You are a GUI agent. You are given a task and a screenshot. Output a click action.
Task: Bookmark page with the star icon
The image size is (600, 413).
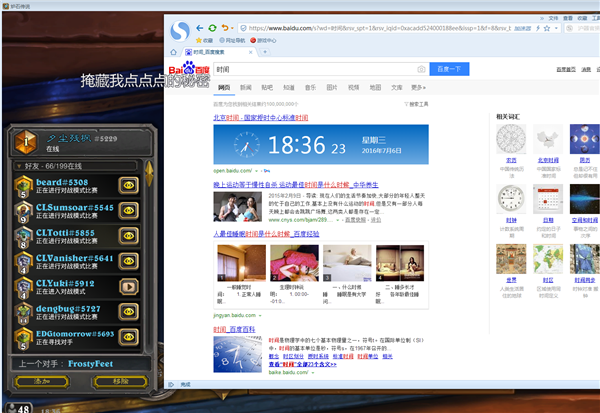[547, 28]
